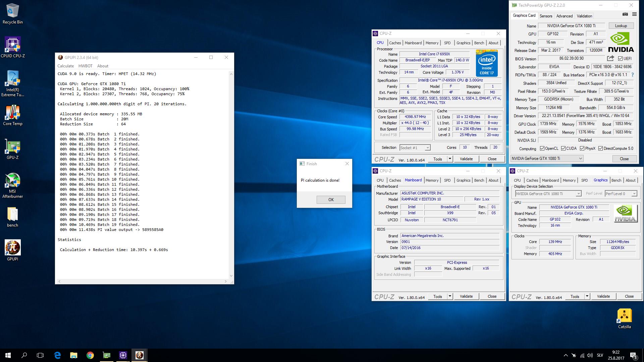Toggle DirectCompute 5.0 checkbox
Image resolution: width=644 pixels, height=362 pixels.
pos(600,148)
